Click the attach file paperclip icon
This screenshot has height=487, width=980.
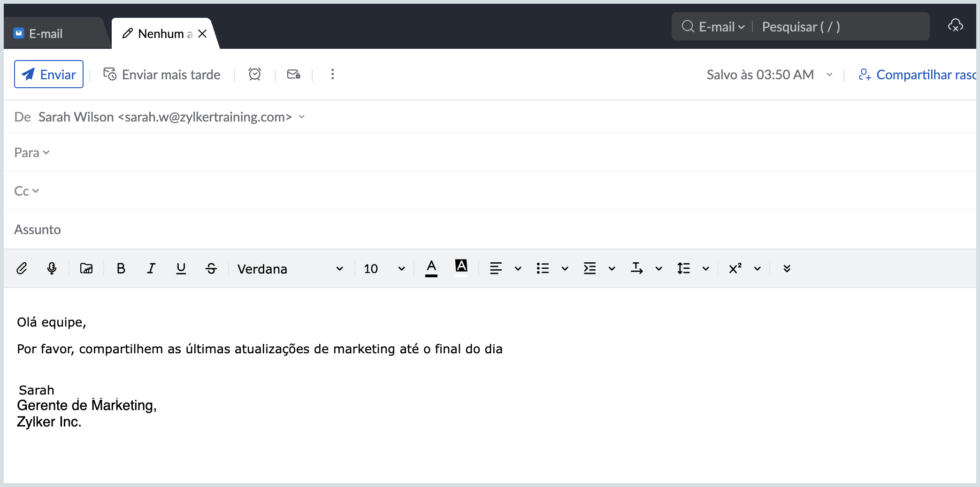[x=22, y=268]
